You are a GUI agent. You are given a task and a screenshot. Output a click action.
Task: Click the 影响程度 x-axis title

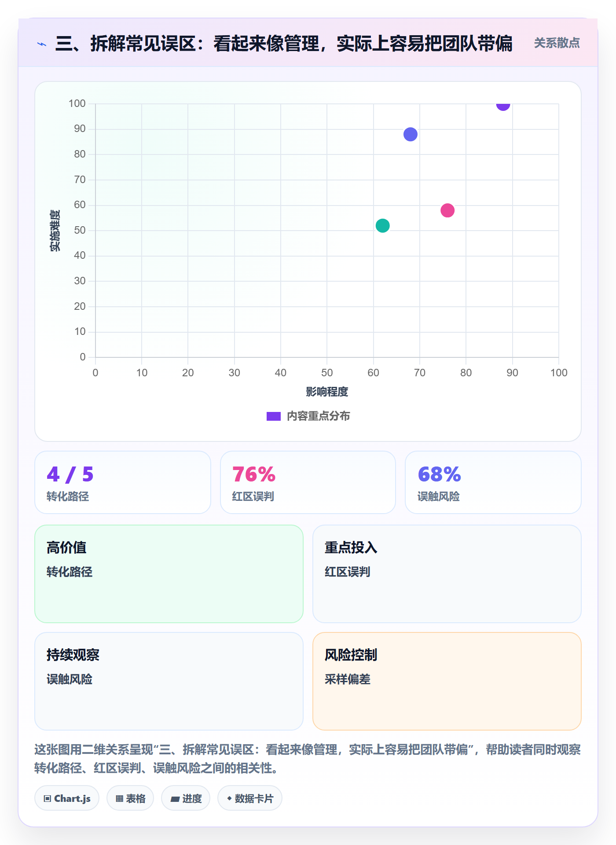tap(327, 392)
